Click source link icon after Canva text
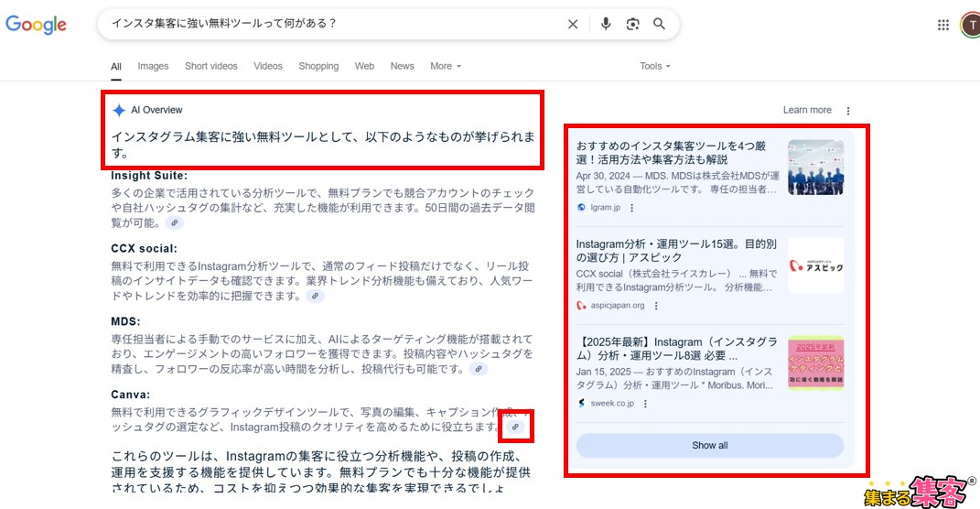 (x=515, y=428)
